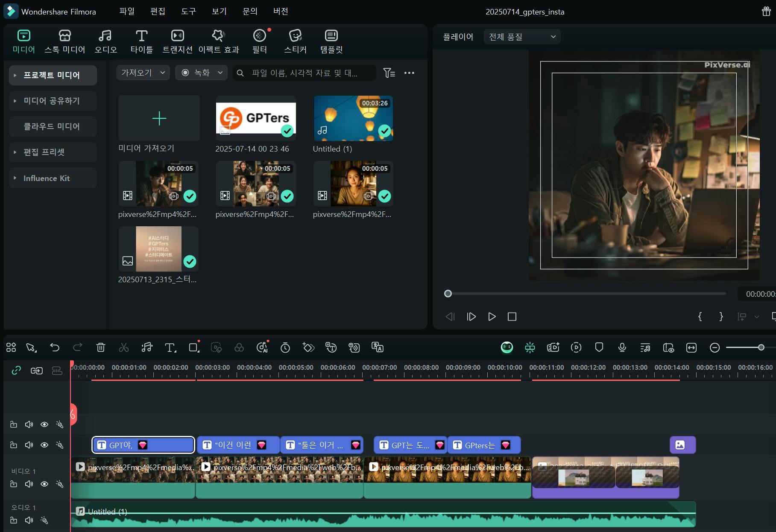Click the marker shield icon
Screen dimensions: 776x532
(x=599, y=348)
